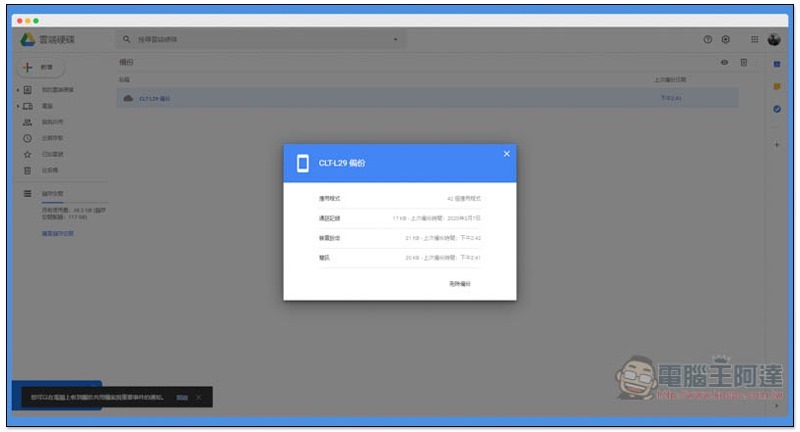Close the CLT-L29 backup dialog
The image size is (800, 432).
[506, 153]
